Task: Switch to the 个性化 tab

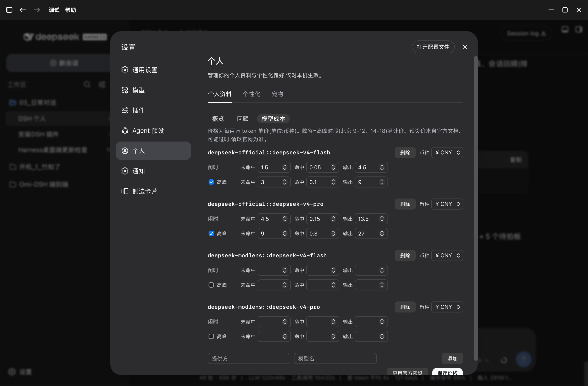Action: (x=252, y=94)
